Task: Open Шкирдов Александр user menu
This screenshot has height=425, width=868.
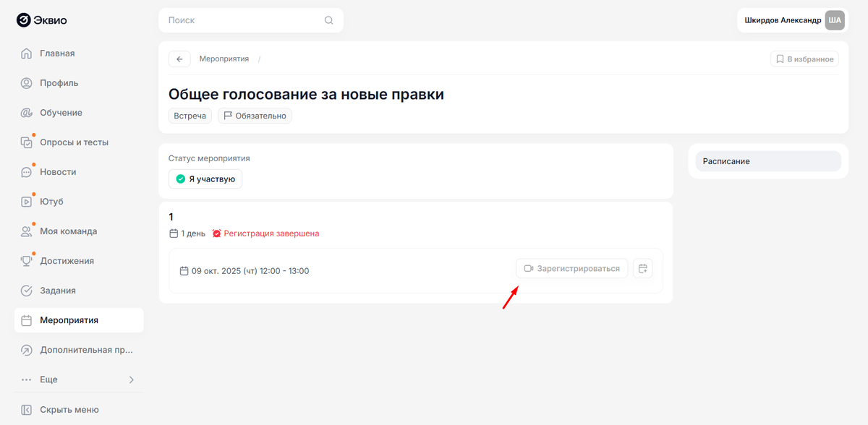Action: (792, 20)
